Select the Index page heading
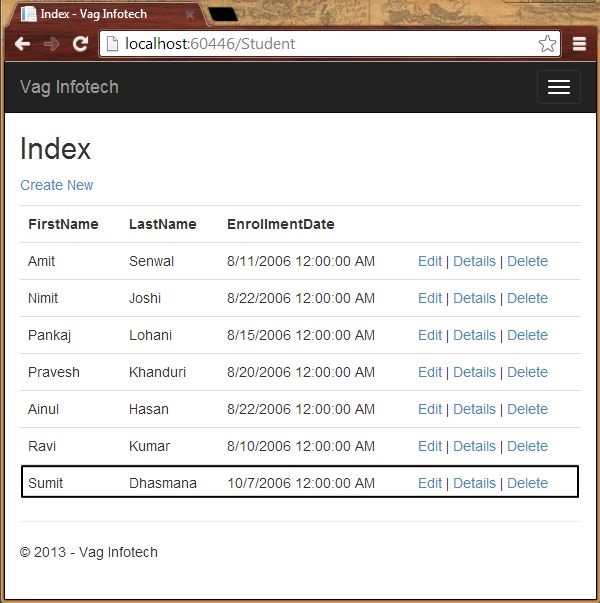This screenshot has width=600, height=603. (55, 149)
